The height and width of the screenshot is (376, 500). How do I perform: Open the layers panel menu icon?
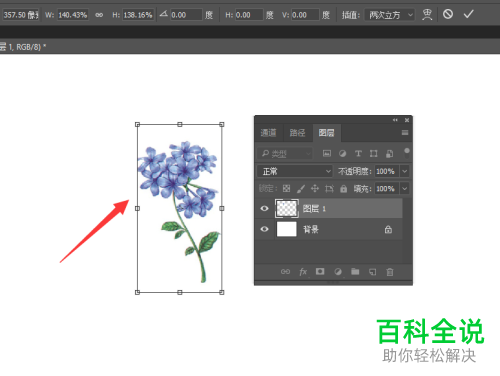pos(405,133)
